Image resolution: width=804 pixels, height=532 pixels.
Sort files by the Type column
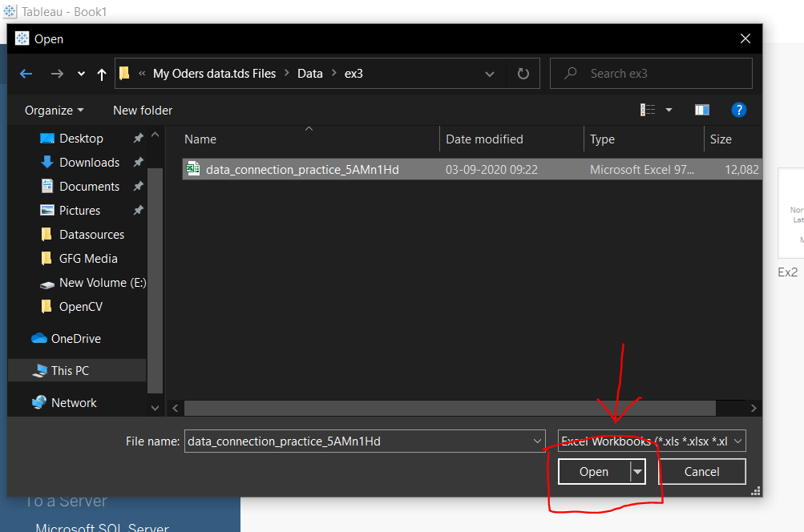tap(602, 139)
